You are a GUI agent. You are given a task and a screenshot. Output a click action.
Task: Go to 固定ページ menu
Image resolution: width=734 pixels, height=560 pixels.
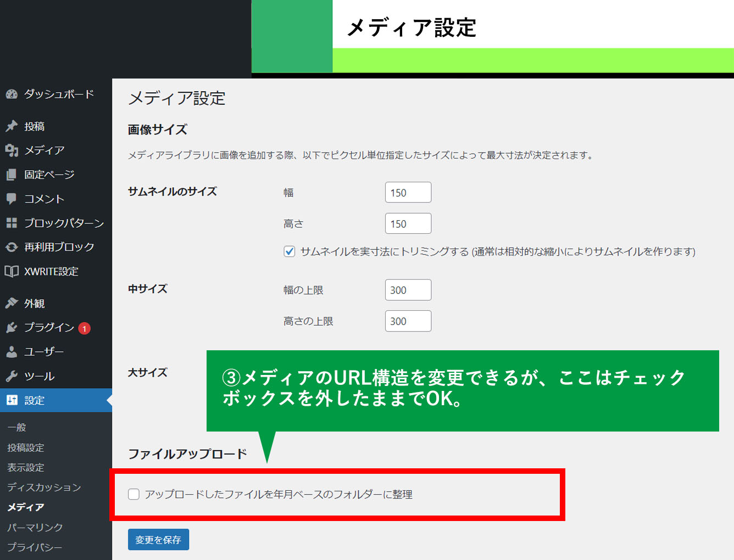pyautogui.click(x=56, y=175)
